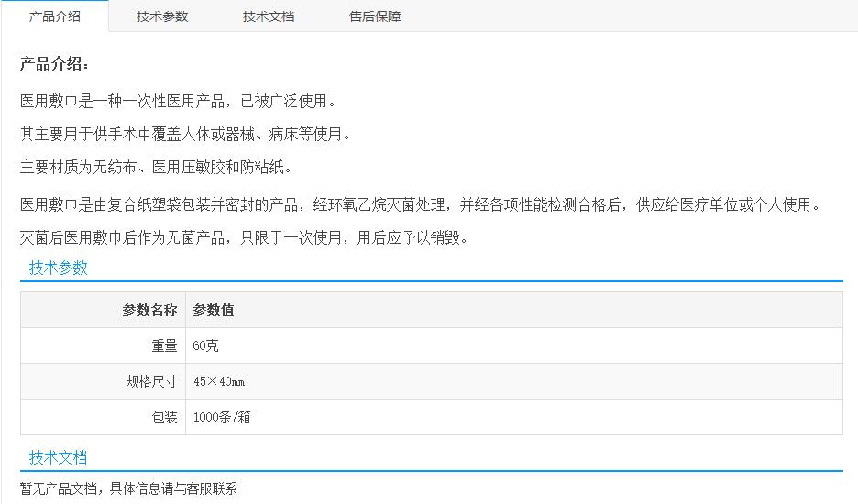Select the 重量 row label
858x504 pixels.
[164, 345]
